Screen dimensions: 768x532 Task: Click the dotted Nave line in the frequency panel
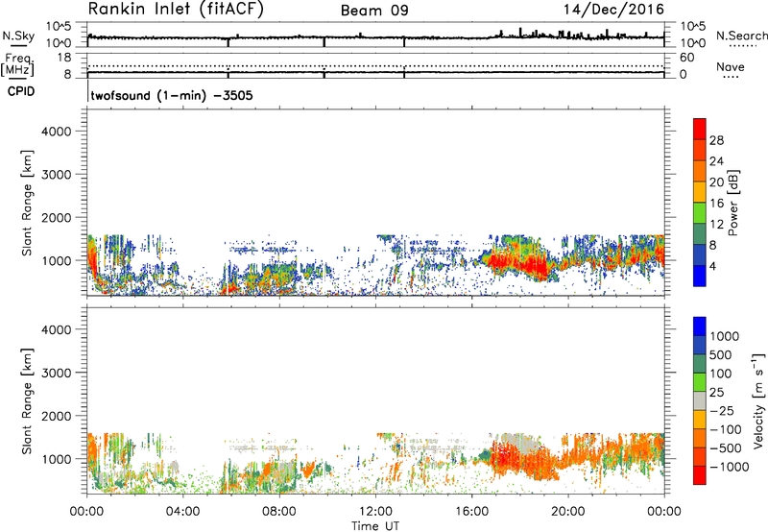(375, 65)
